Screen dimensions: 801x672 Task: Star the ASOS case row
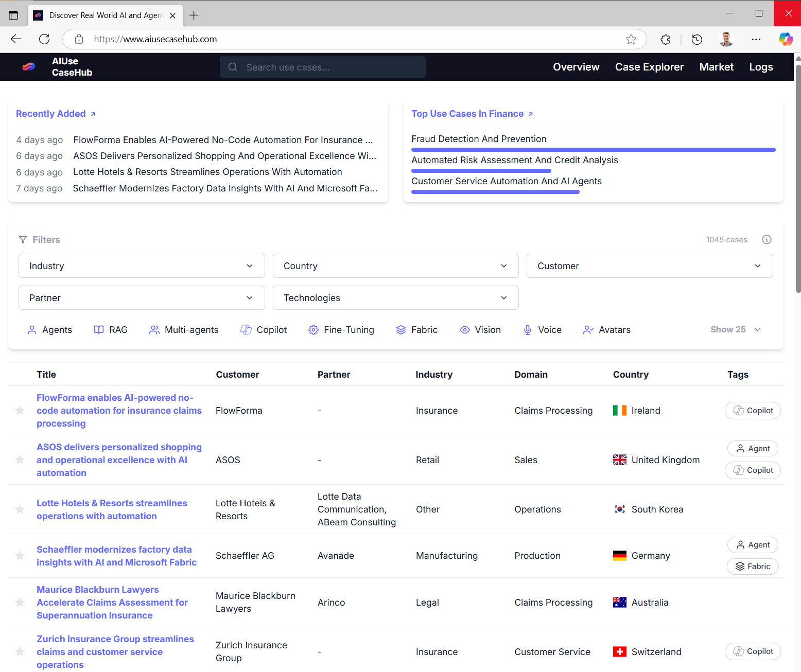pyautogui.click(x=20, y=460)
